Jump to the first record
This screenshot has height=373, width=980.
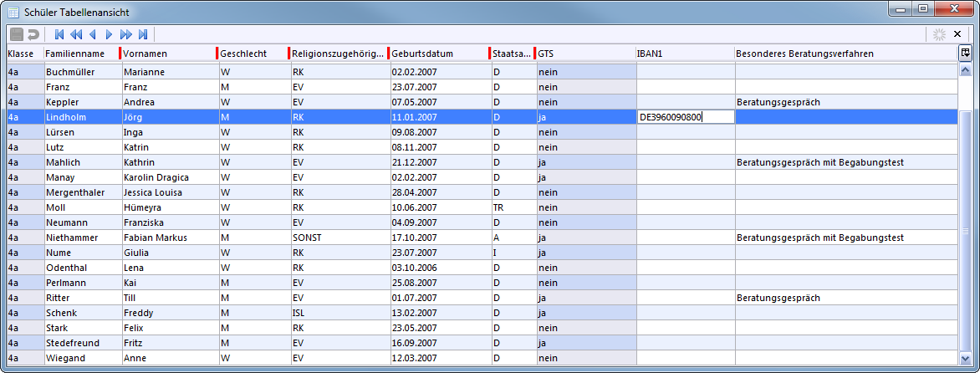click(x=59, y=34)
